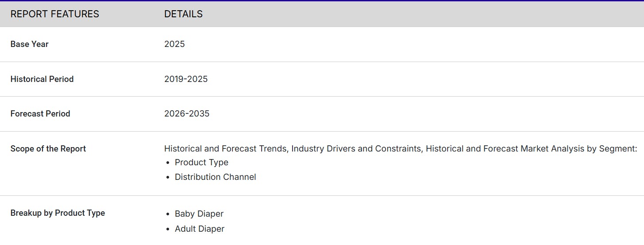Viewport: 644px width, 245px height.
Task: Select the Forecast Period row label
Action: pos(40,114)
